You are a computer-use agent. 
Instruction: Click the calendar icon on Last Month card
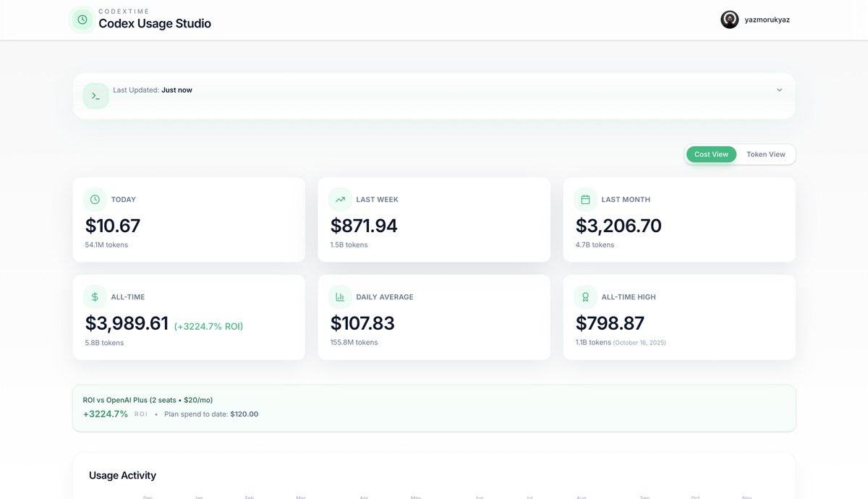(x=585, y=200)
